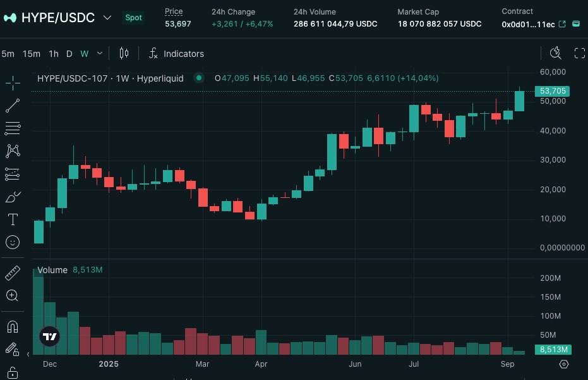588x380 pixels.
Task: Toggle the stay in drawing mode pencil lock
Action: (x=12, y=349)
